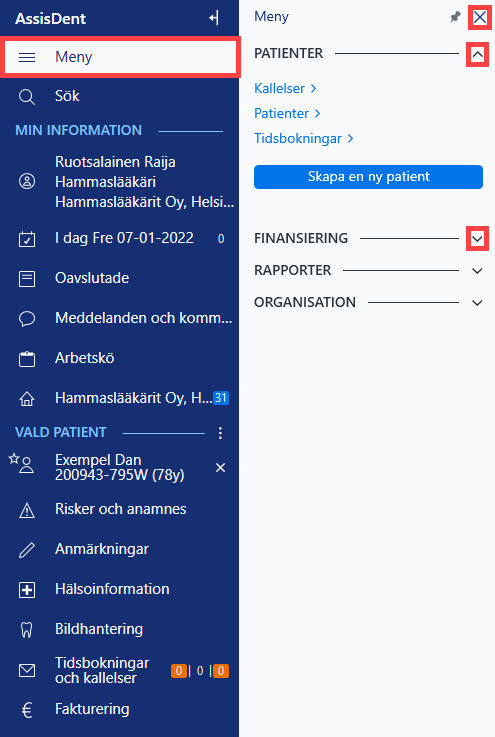Open Bildhantering tooth icon item
Screen dimensions: 495x737
pos(119,629)
